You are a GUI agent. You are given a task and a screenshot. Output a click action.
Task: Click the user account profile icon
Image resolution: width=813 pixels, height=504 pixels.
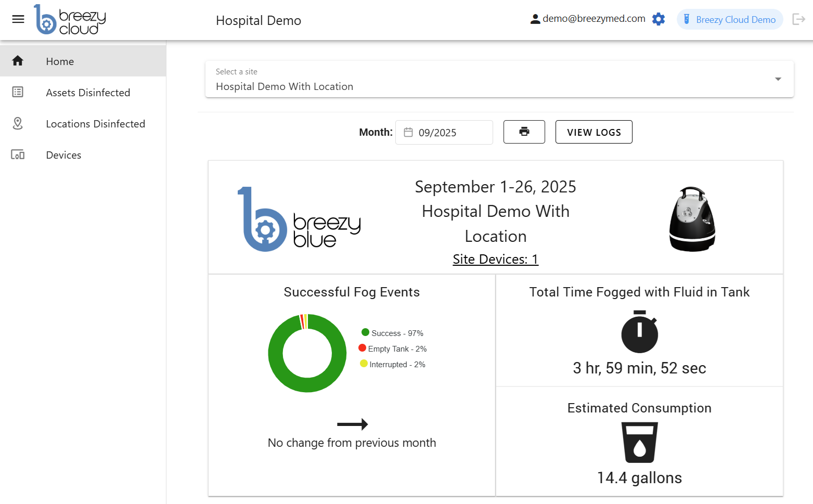pyautogui.click(x=535, y=19)
